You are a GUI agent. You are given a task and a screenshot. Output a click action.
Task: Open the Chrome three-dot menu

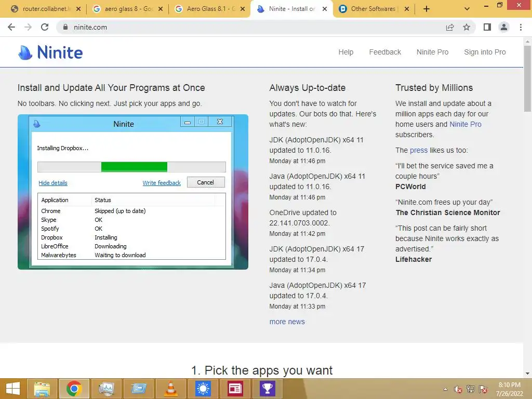[521, 27]
